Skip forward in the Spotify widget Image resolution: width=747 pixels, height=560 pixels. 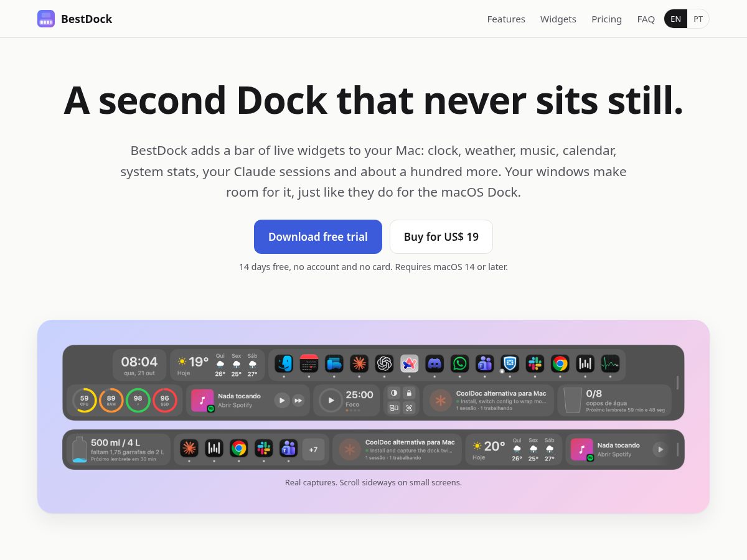coord(299,400)
